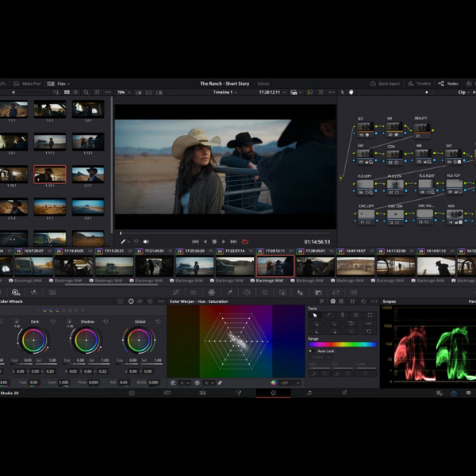Viewport: 476px width, 476px height.
Task: Open the viewer zoom percentage dropdown
Action: [x=125, y=92]
